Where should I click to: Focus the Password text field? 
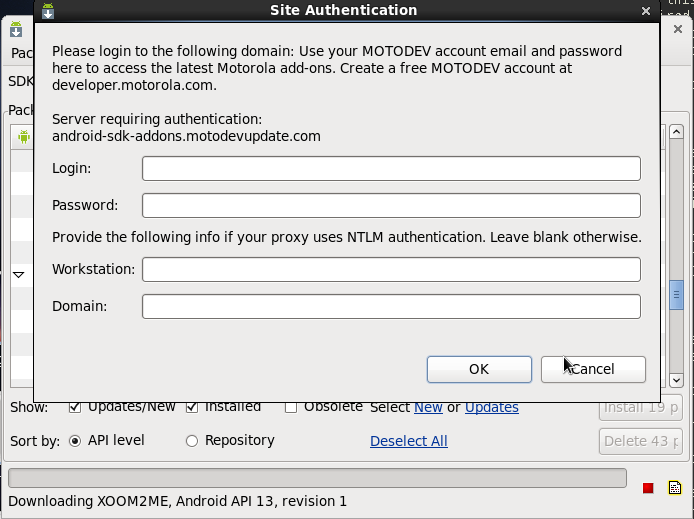tap(391, 206)
